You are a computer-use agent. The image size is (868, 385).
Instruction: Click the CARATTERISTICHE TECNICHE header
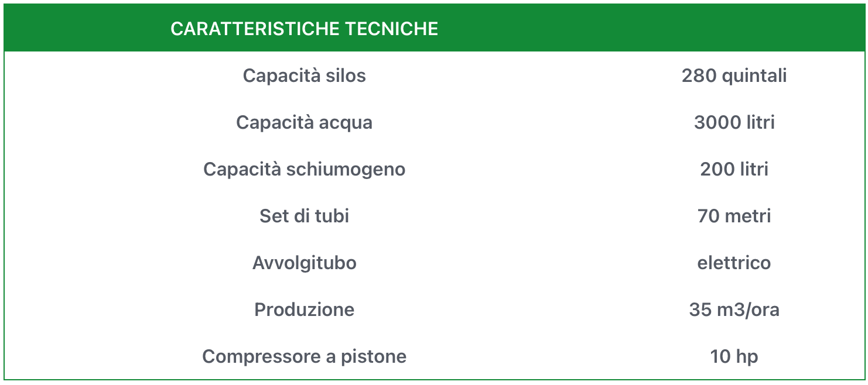click(304, 29)
